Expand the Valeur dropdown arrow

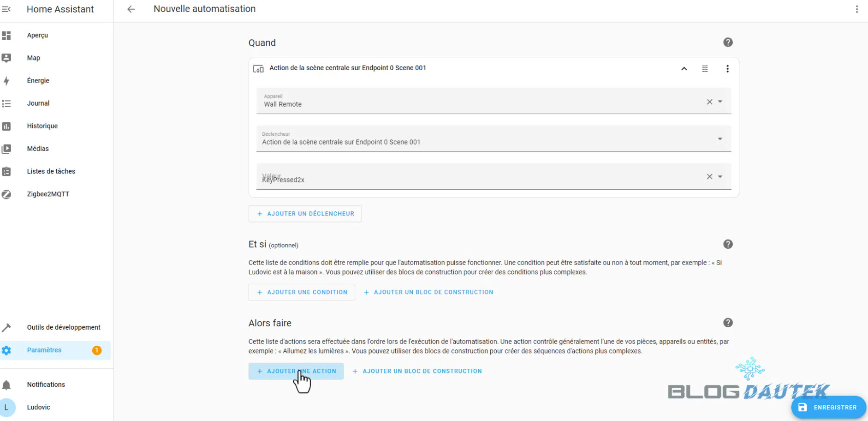pos(720,176)
